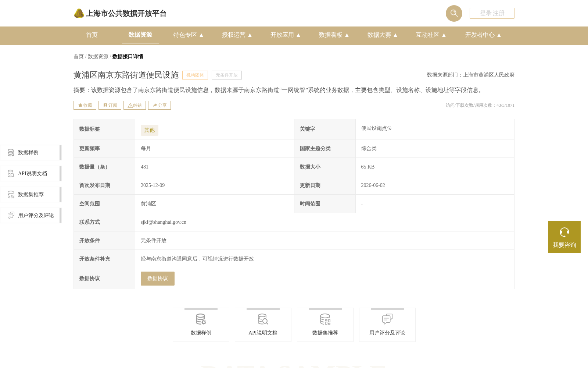Click the 黄浦区 spatial range value
Viewport: 588px width, 368px height.
click(x=148, y=204)
